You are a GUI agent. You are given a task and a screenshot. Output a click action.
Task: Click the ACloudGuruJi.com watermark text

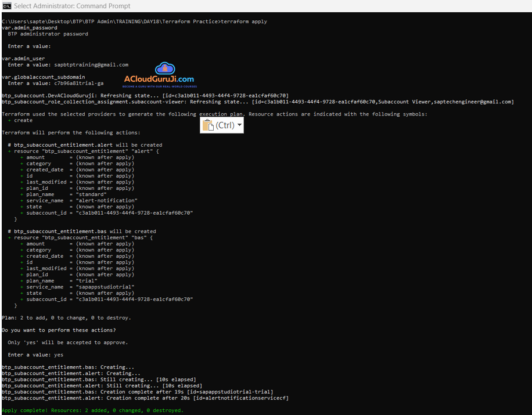[160, 79]
